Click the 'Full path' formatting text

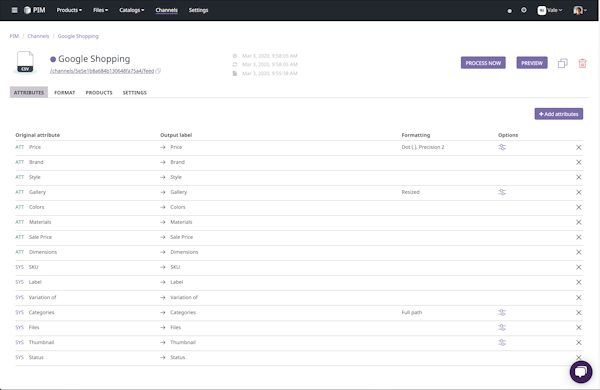412,312
